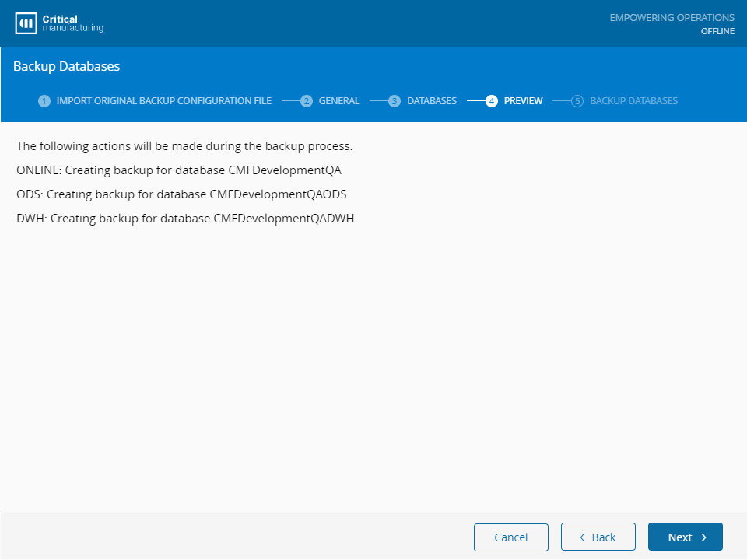747x560 pixels.
Task: Click the 'following actions will be made' sentence
Action: tap(184, 146)
